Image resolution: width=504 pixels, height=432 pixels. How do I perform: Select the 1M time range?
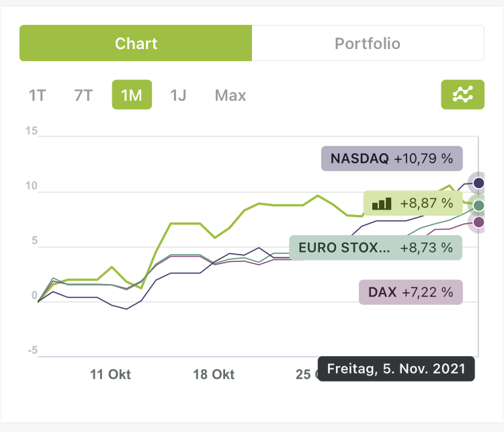tap(132, 95)
